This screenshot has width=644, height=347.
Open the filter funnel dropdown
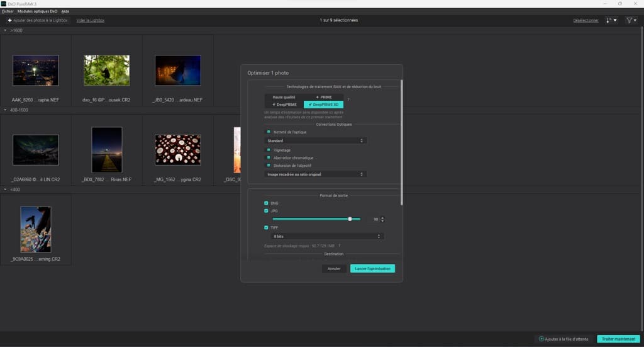(631, 20)
